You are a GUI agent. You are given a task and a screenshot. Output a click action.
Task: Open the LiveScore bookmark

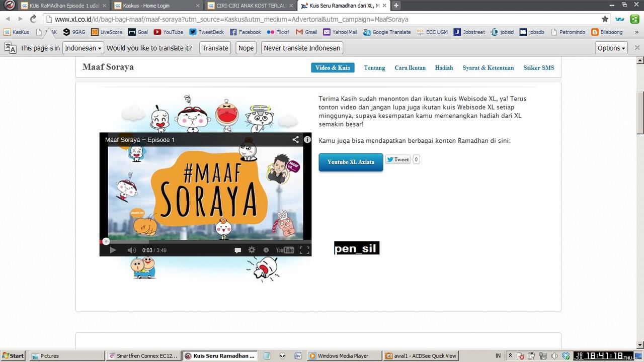pos(107,32)
